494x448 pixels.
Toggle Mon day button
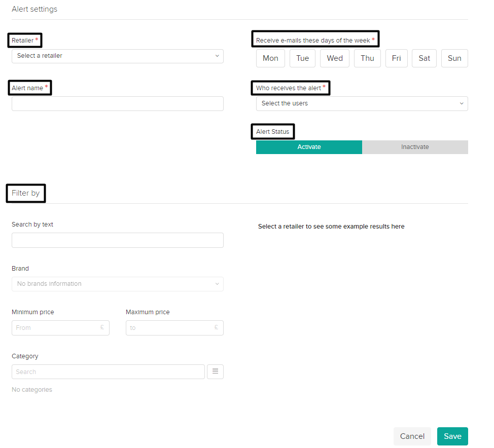[x=270, y=58]
